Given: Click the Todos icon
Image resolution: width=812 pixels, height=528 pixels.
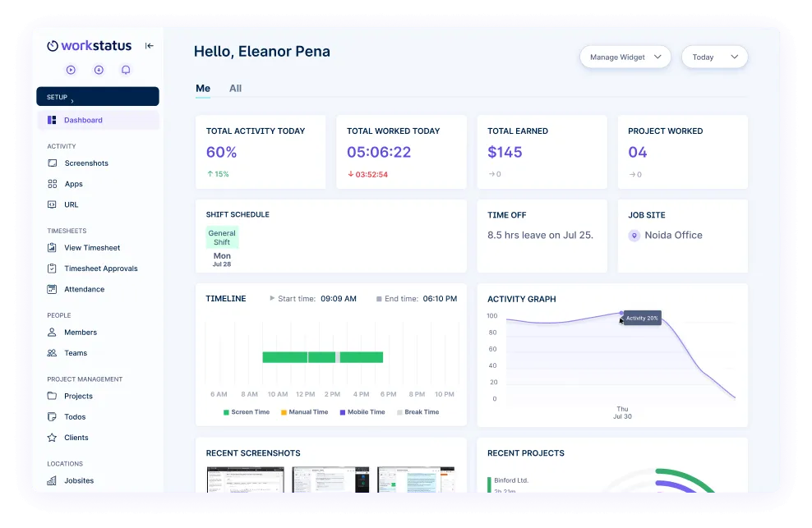Looking at the screenshot, I should pos(52,416).
